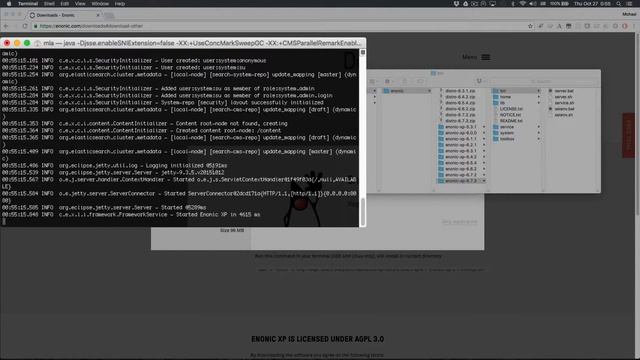Expand the home folder arrow

point(538,97)
